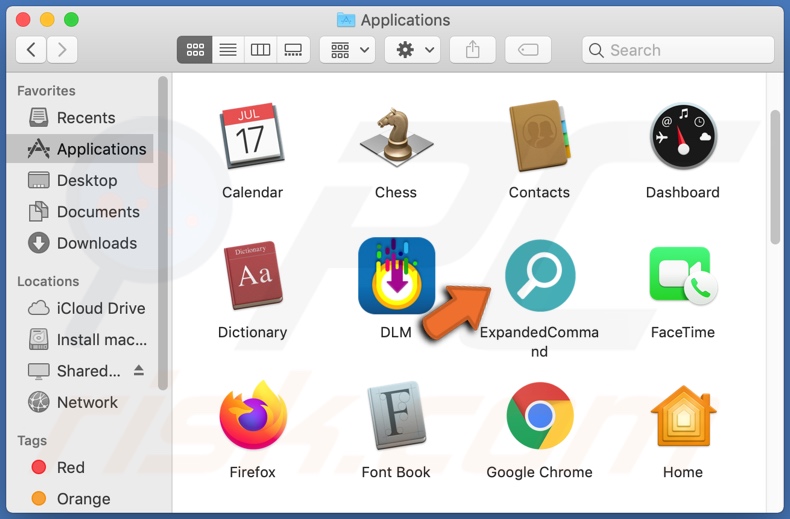
Task: Go forward with the right arrow button
Action: (62, 50)
